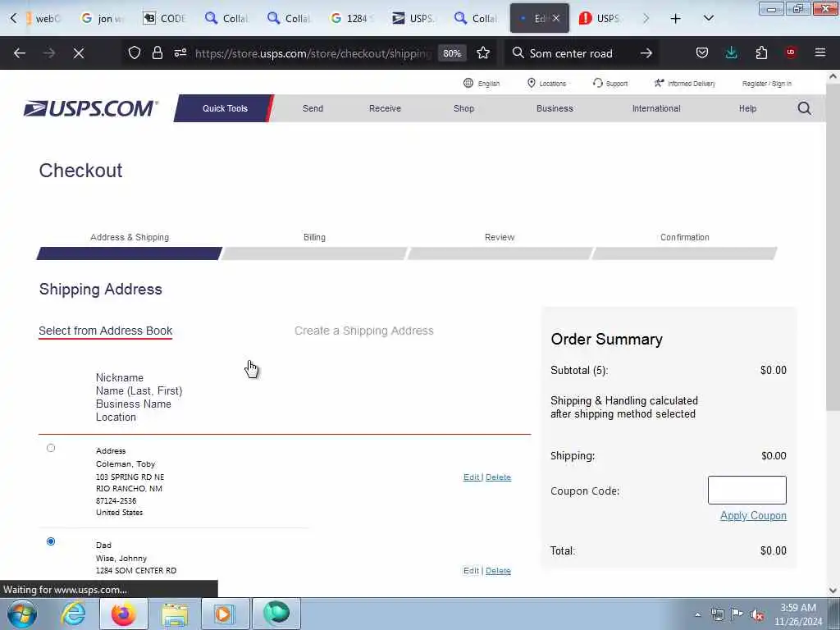Image resolution: width=840 pixels, height=630 pixels.
Task: Open the 80% zoom level indicator
Action: pos(452,53)
